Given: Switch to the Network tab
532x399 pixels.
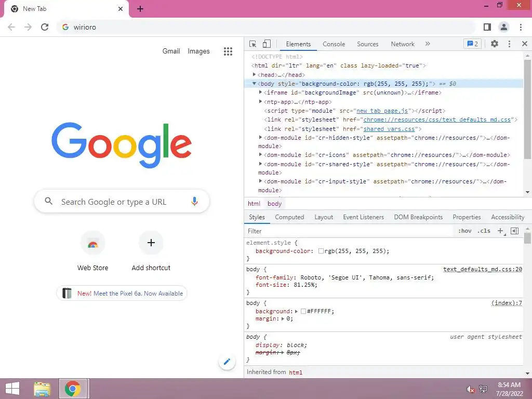Looking at the screenshot, I should point(403,44).
